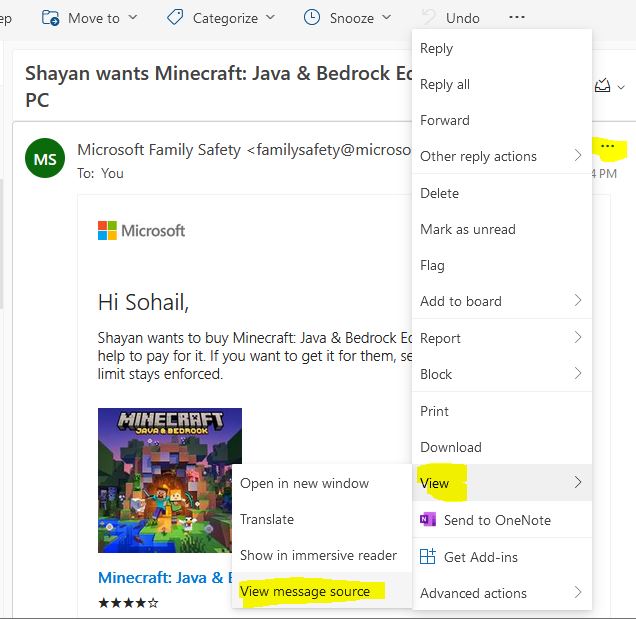Image resolution: width=636 pixels, height=619 pixels.
Task: Select Flag menu entry
Action: [502, 265]
